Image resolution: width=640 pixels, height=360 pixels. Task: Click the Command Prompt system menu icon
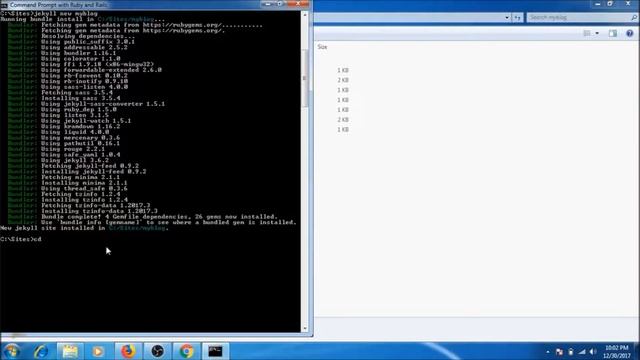[x=4, y=5]
